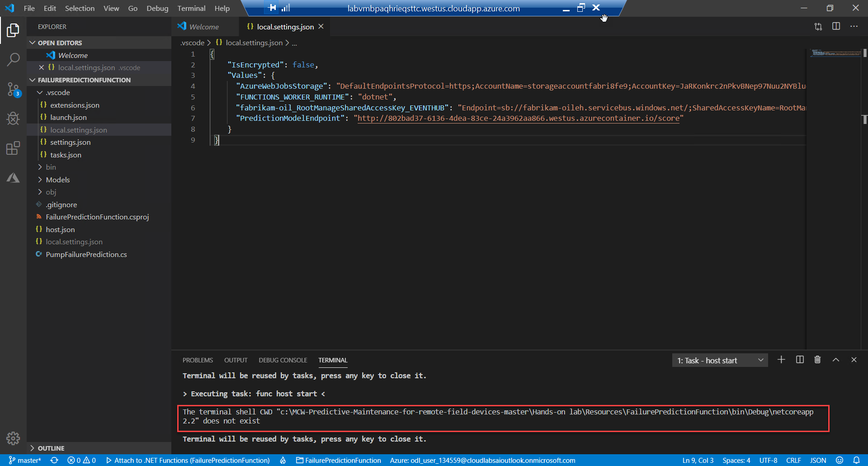Click 'Attach to .NET Functions' in status bar

(x=188, y=460)
